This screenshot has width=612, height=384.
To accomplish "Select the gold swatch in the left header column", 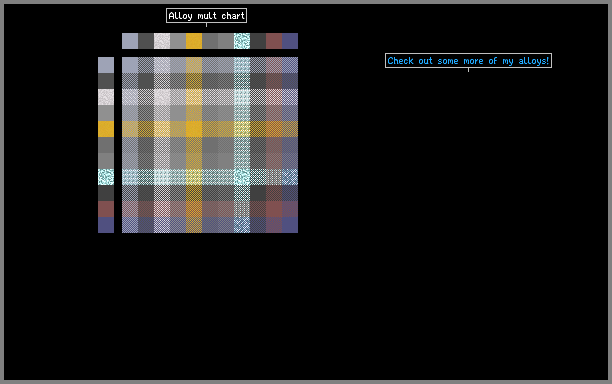I will 106,129.
